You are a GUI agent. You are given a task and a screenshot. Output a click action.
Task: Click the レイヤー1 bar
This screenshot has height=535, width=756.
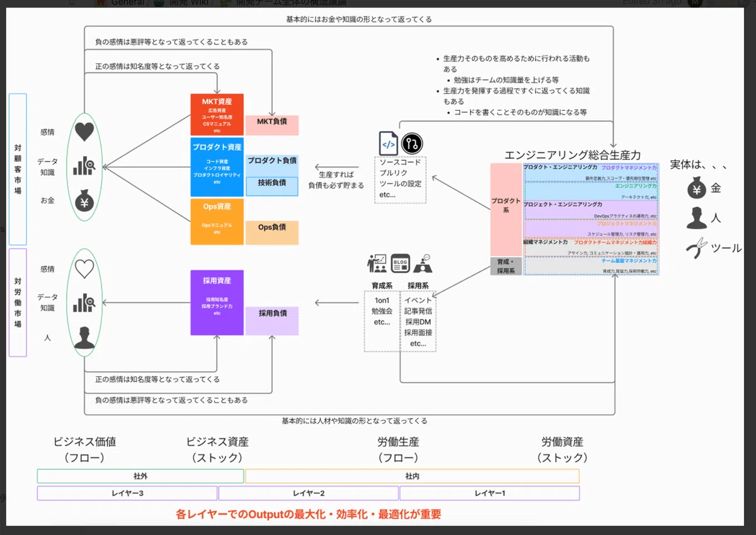490,493
